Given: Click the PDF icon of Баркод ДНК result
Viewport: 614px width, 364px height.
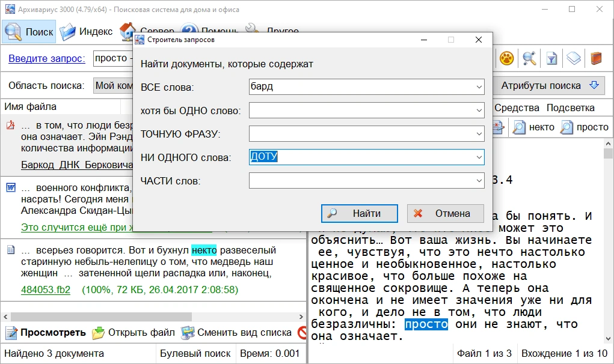Looking at the screenshot, I should coord(11,125).
